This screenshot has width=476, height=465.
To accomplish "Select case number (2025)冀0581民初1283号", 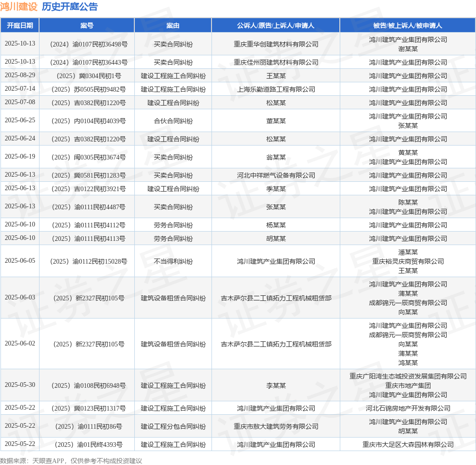I will point(89,175).
